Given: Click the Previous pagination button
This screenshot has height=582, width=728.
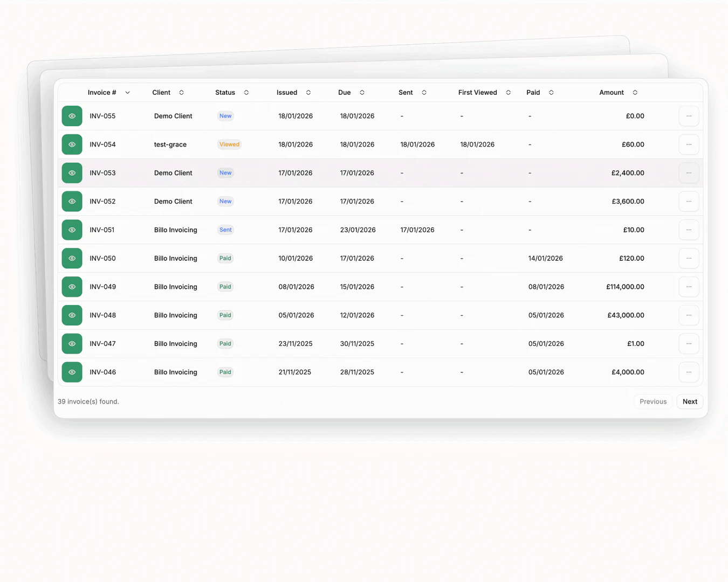Looking at the screenshot, I should pos(653,401).
